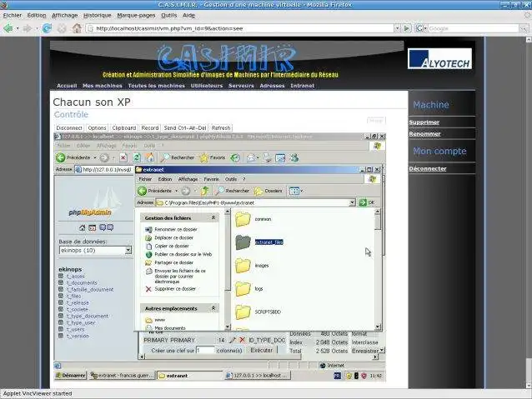Click up-folder icon in extranet toolbar
Screen dimensions: 532x399
[x=204, y=191]
